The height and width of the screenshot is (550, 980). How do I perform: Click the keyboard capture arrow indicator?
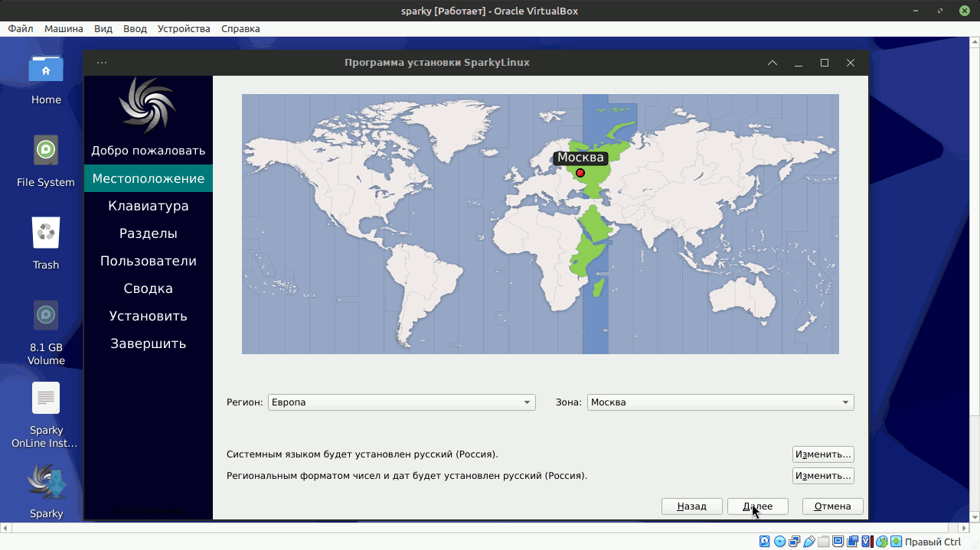point(897,542)
